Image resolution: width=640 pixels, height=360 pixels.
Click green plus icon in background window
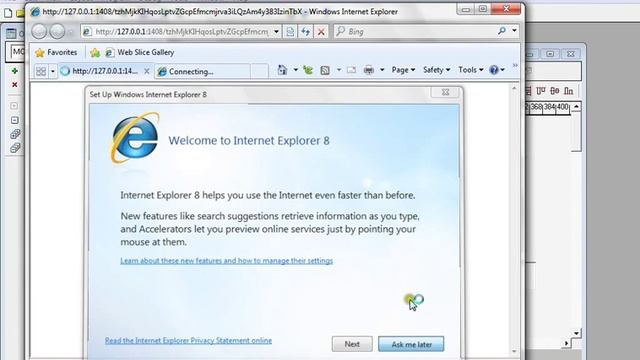15,71
